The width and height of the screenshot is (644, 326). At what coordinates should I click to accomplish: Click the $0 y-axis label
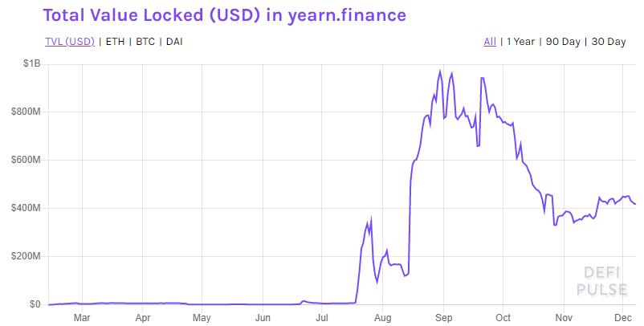(34, 304)
